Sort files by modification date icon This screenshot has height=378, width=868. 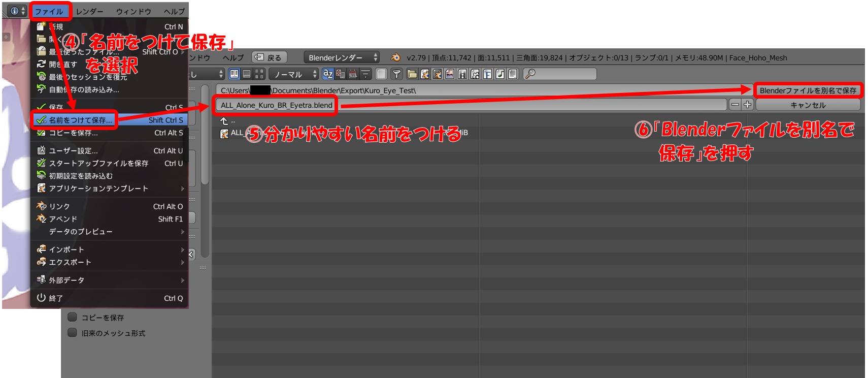pyautogui.click(x=353, y=74)
